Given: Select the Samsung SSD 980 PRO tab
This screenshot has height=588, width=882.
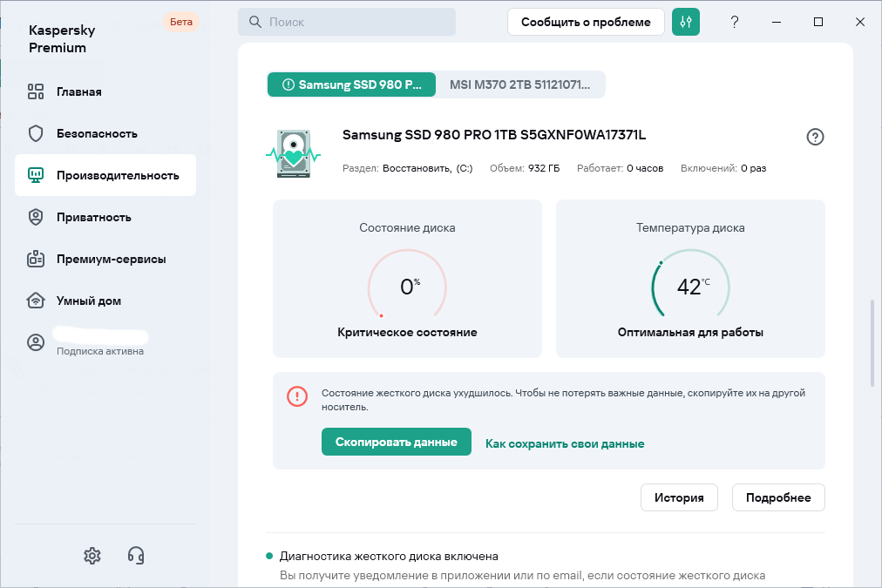Looking at the screenshot, I should coord(351,85).
